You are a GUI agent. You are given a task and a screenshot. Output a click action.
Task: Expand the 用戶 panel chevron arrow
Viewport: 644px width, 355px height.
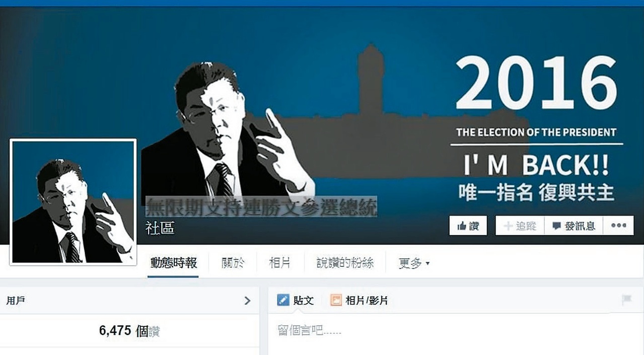[x=247, y=301]
